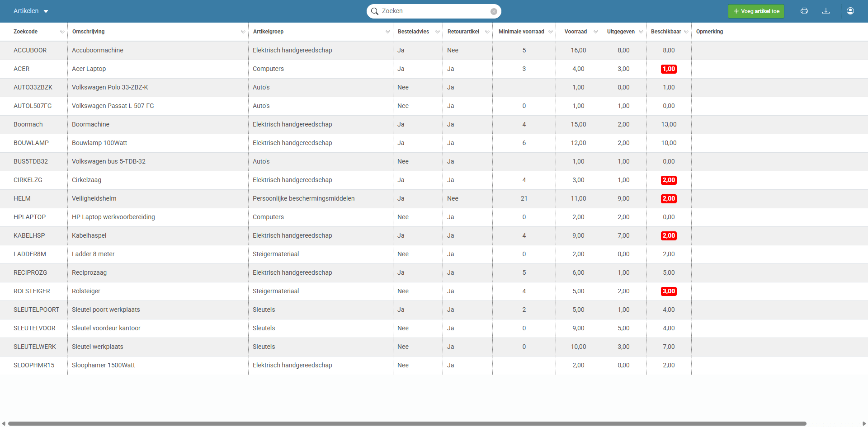The height and width of the screenshot is (427, 868).
Task: Expand Zoekcode column filter chevron
Action: click(x=62, y=32)
